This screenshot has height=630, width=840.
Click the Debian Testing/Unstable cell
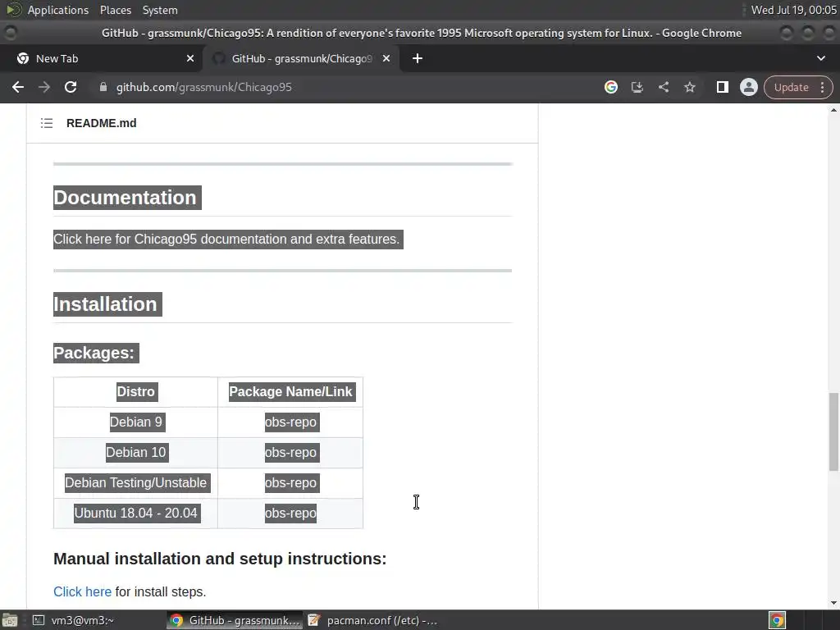(x=135, y=482)
